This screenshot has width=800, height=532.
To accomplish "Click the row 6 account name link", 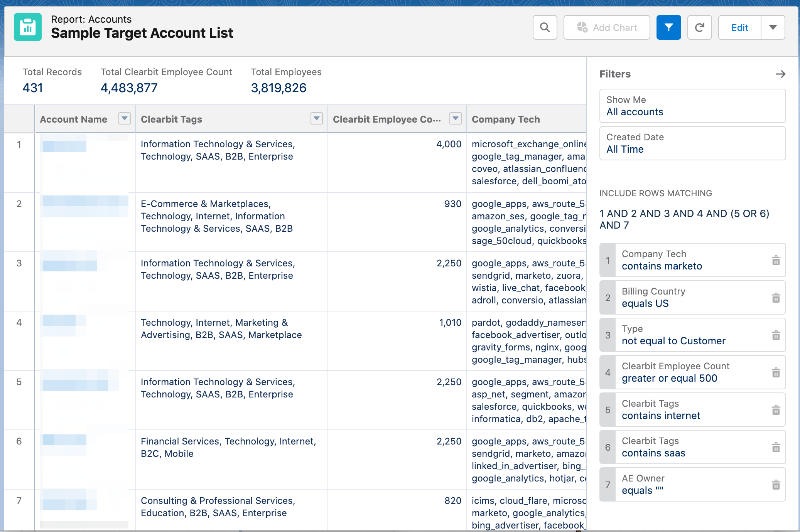I will pos(64,440).
